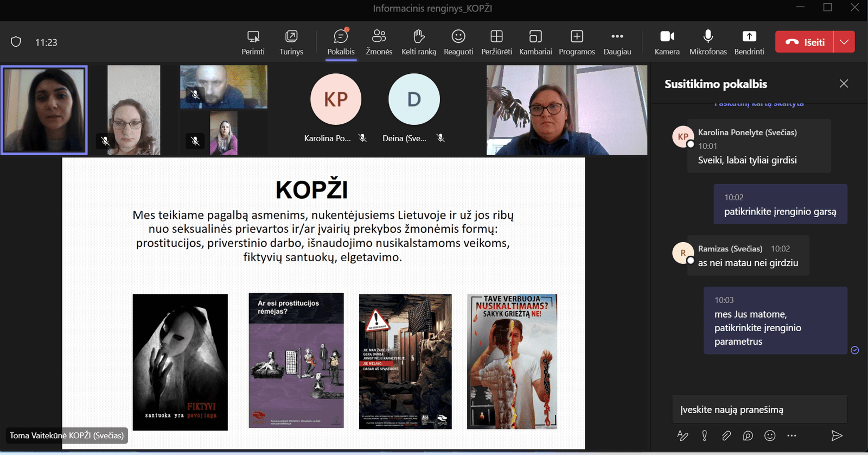This screenshot has width=868, height=455.
Task: Click the Toma Vaitekūnė KOPŽI name label
Action: pos(67,435)
